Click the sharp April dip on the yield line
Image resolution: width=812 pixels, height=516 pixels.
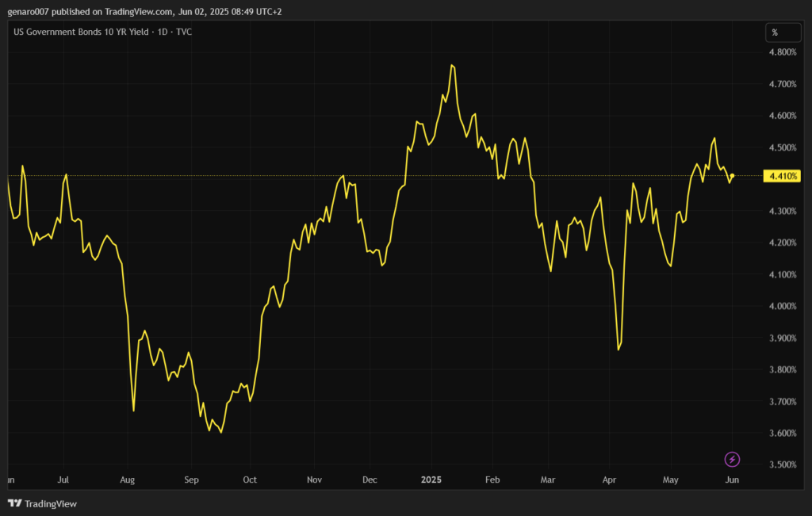click(619, 349)
